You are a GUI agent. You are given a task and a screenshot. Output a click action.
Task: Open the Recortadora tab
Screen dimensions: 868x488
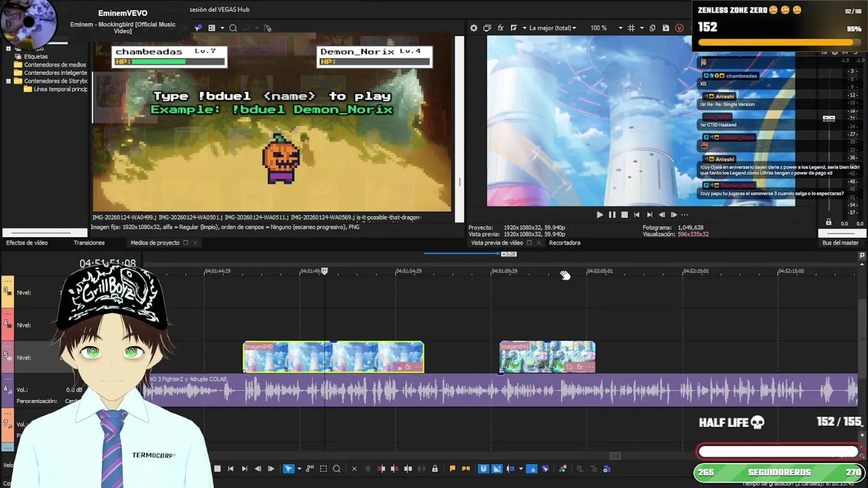click(564, 243)
